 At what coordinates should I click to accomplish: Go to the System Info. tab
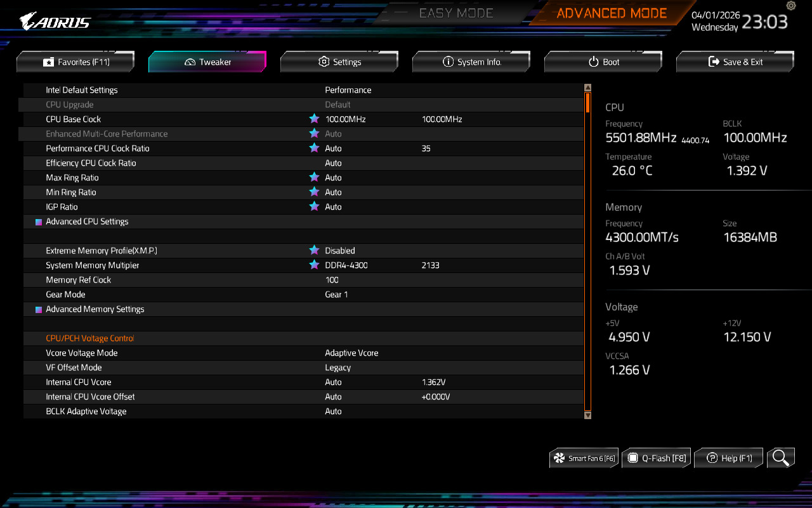(471, 62)
